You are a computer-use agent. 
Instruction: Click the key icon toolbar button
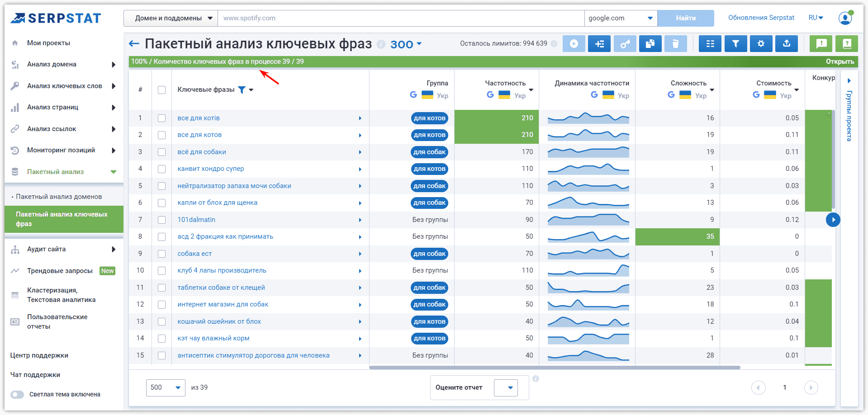click(625, 44)
